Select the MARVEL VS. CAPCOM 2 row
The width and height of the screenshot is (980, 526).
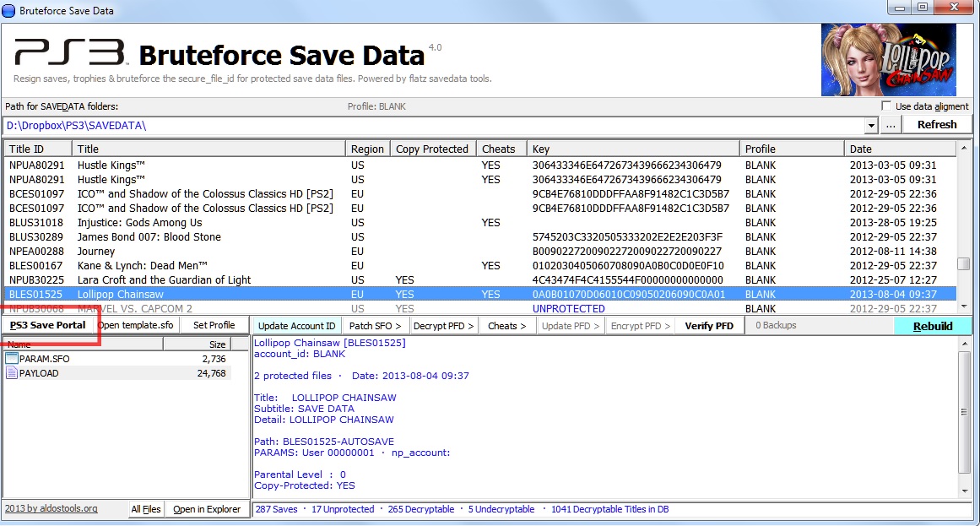click(480, 308)
